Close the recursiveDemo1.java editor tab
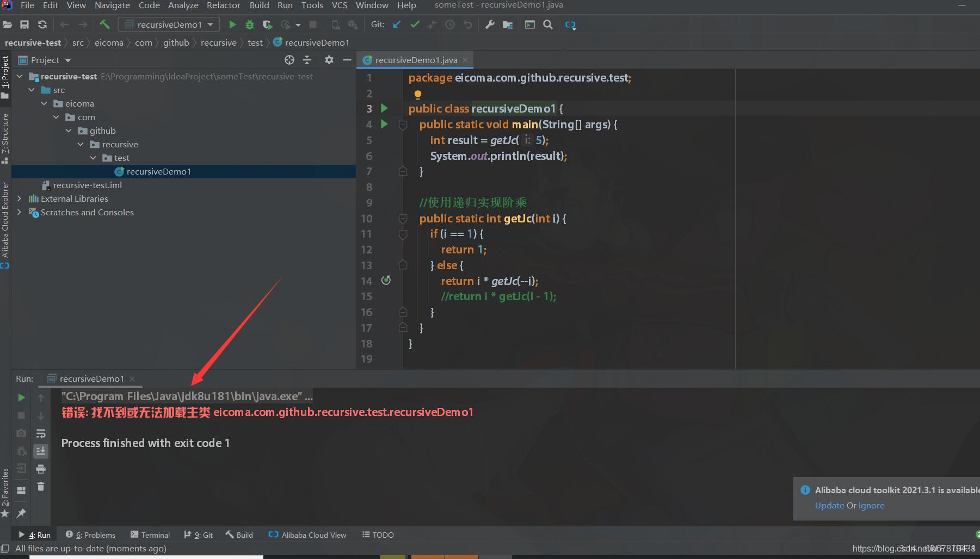980x559 pixels. click(x=465, y=60)
